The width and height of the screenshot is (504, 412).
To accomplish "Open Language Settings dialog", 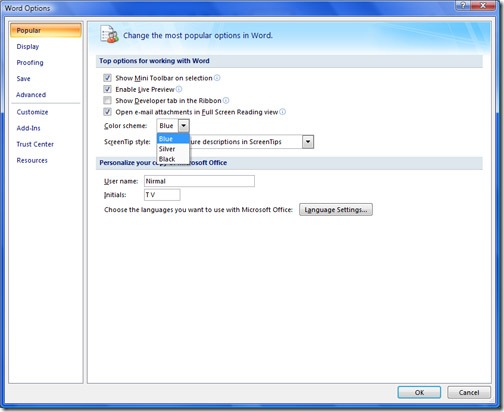I will coord(336,210).
